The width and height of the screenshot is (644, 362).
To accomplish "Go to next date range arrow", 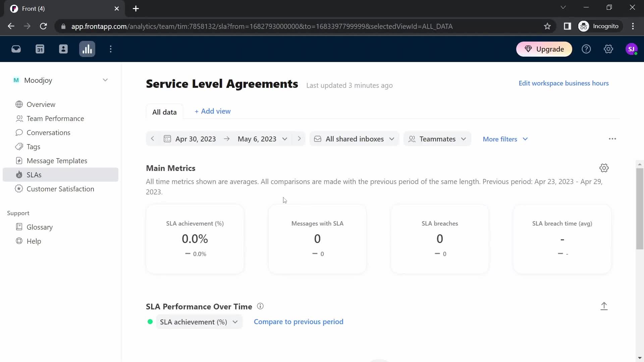I will 299,139.
